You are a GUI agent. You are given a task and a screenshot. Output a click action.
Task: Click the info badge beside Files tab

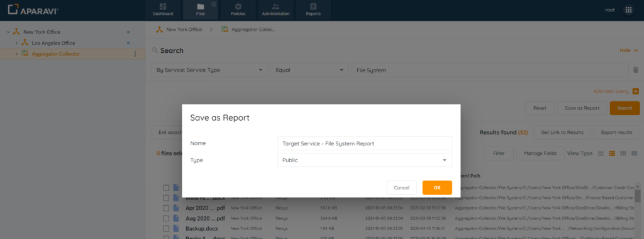click(x=214, y=4)
